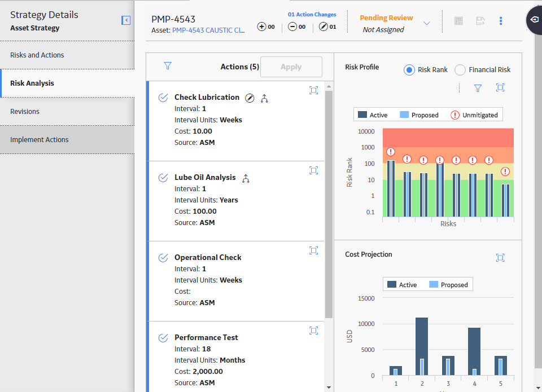Open the report view toolbar icon
Screen dimensions: 542x392
(x=458, y=21)
